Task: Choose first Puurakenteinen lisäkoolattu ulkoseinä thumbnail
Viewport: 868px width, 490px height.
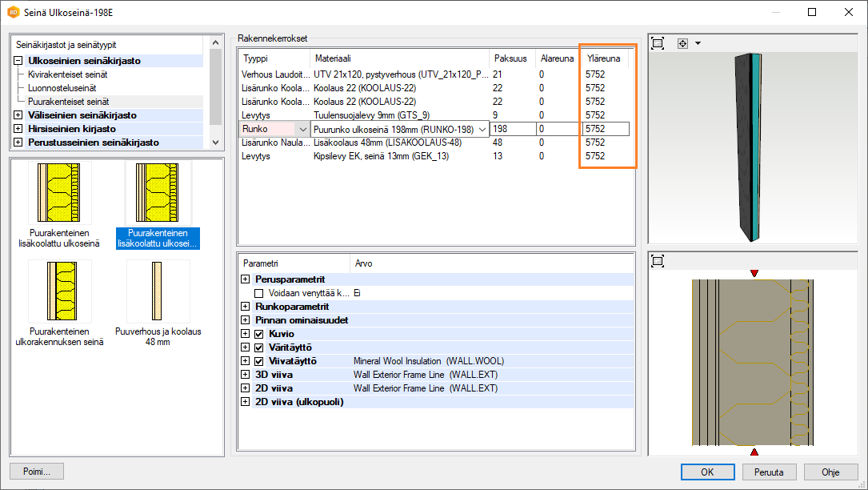Action: pos(60,193)
